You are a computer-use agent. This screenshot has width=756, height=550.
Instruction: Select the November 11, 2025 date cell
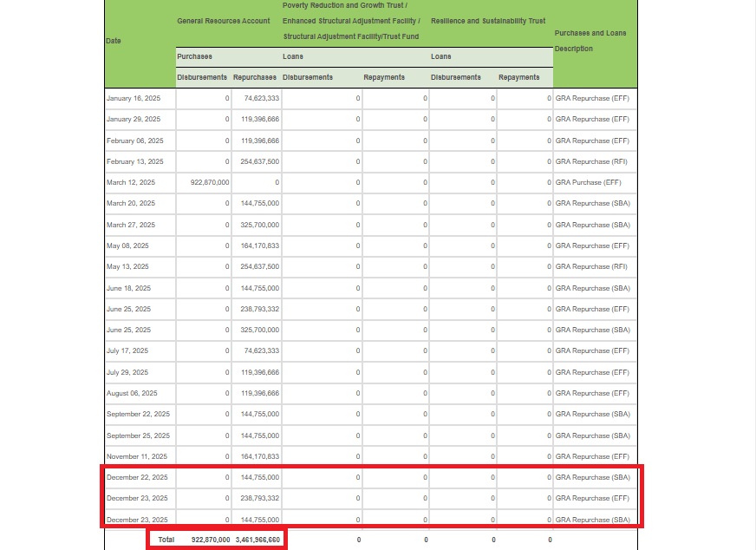138,456
